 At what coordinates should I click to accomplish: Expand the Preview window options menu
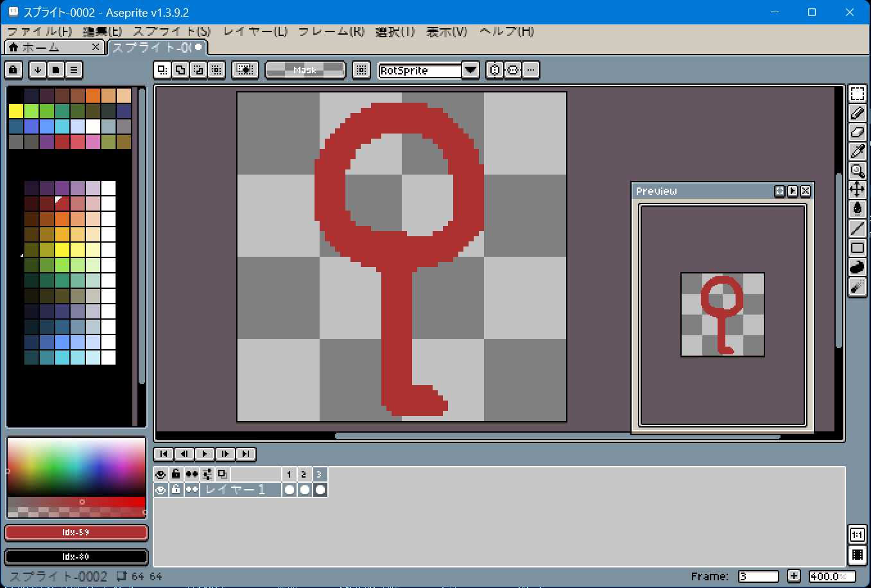(779, 191)
